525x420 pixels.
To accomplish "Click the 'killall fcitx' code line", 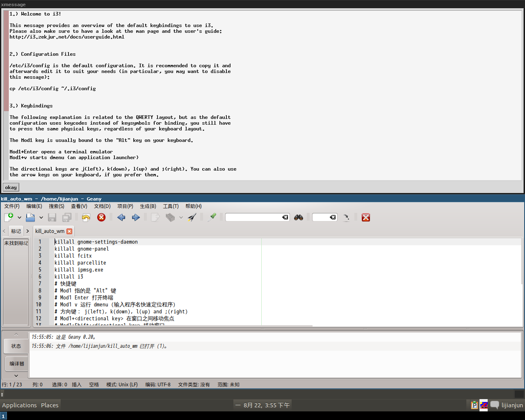I will (x=73, y=256).
